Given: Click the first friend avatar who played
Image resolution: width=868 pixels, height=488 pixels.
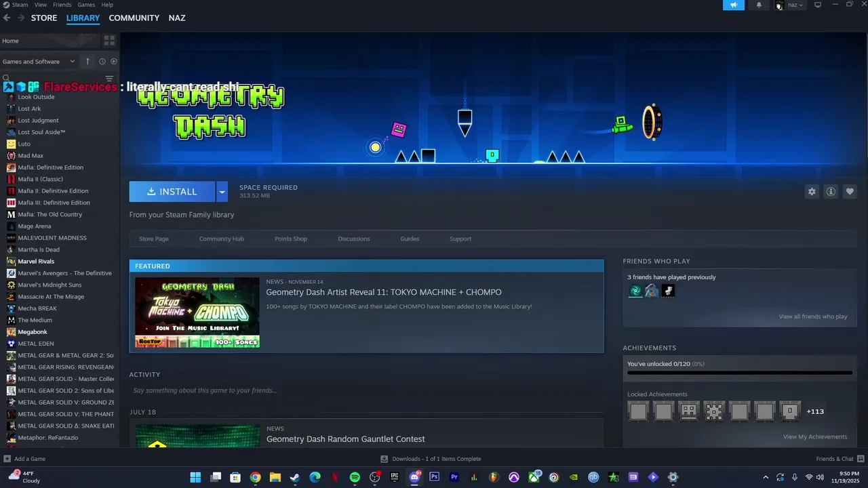Looking at the screenshot, I should [x=635, y=291].
